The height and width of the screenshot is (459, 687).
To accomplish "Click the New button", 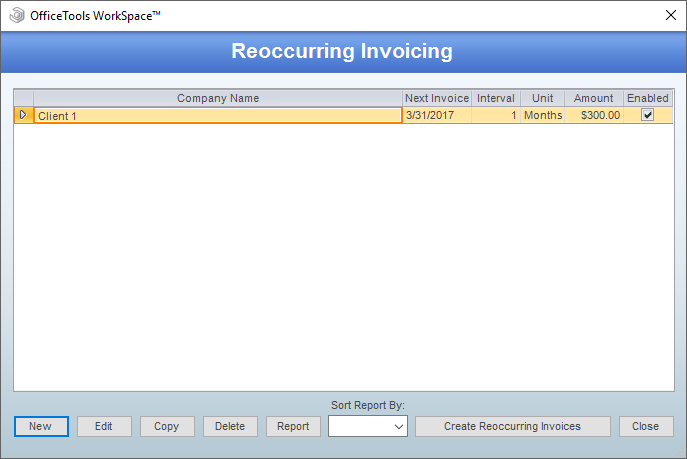I will pyautogui.click(x=41, y=426).
